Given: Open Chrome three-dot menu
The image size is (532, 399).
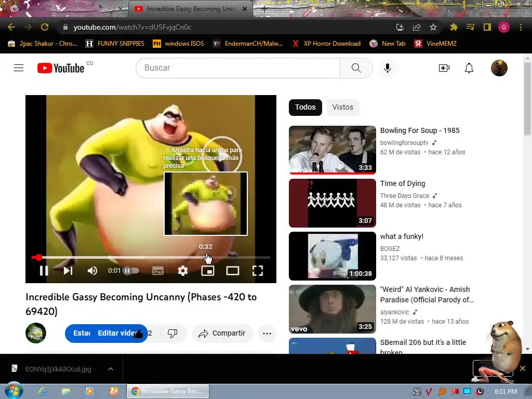Looking at the screenshot, I should 521,27.
